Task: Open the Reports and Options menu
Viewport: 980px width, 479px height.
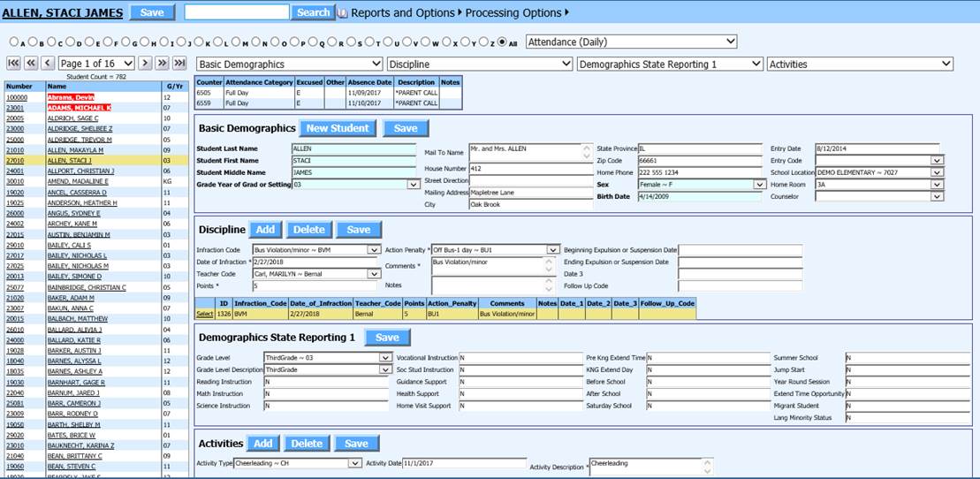Action: [403, 13]
